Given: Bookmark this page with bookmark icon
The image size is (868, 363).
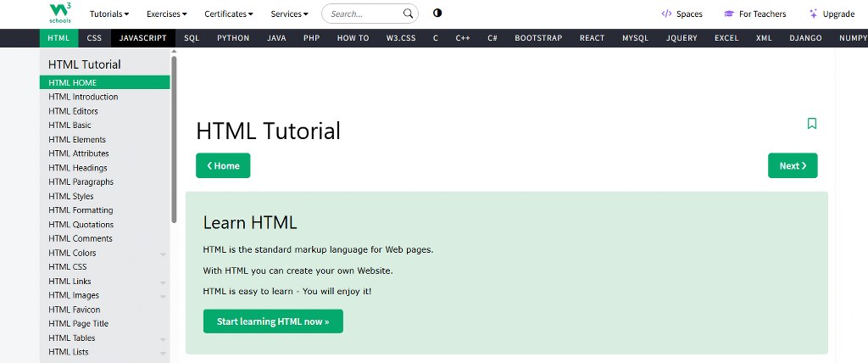Looking at the screenshot, I should 811,123.
